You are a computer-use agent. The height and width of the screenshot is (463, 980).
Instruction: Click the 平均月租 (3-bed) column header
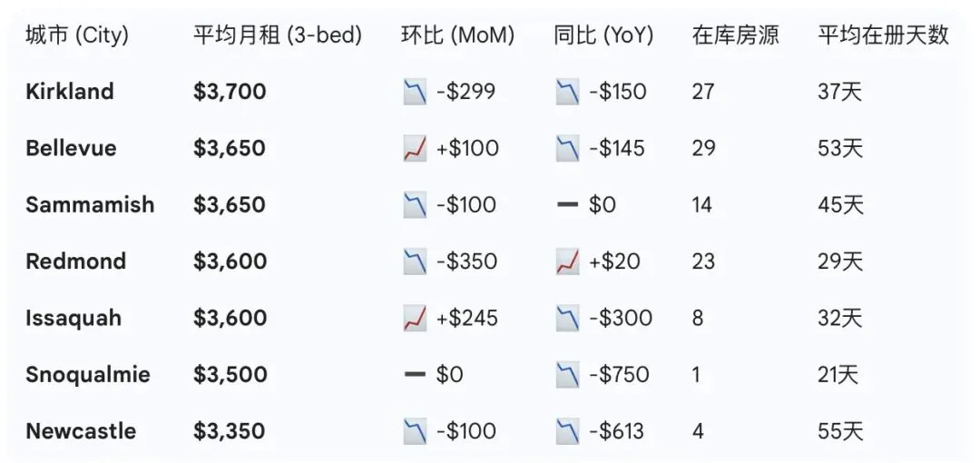(278, 35)
